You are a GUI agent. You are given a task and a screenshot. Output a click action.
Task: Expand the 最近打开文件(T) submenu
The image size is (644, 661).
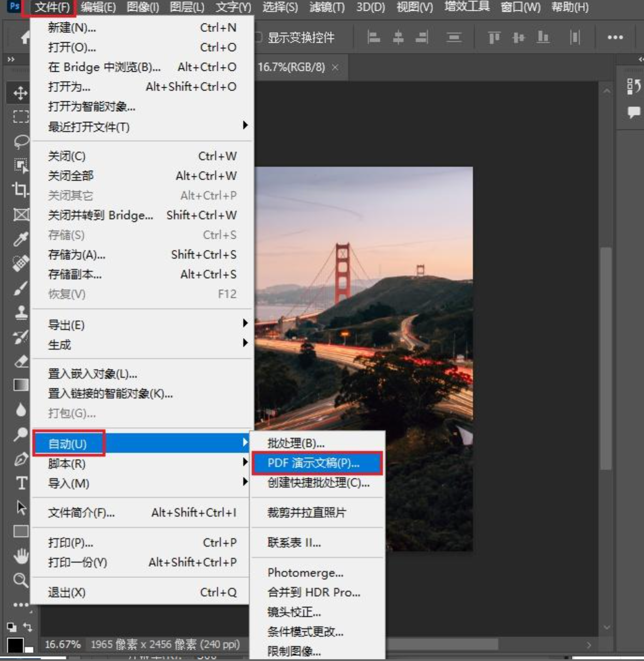point(141,127)
